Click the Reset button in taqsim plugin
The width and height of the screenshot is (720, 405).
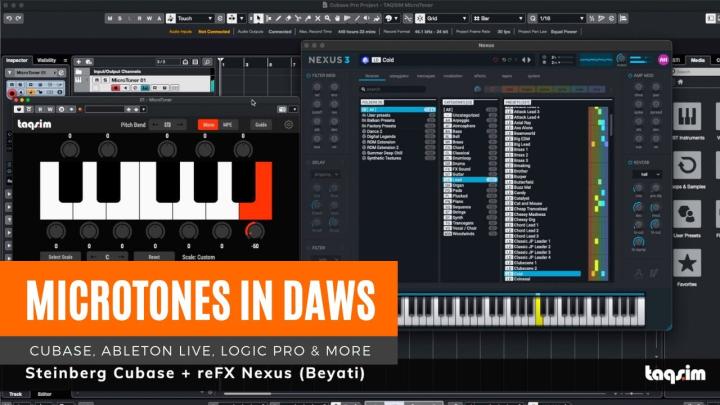coord(154,257)
